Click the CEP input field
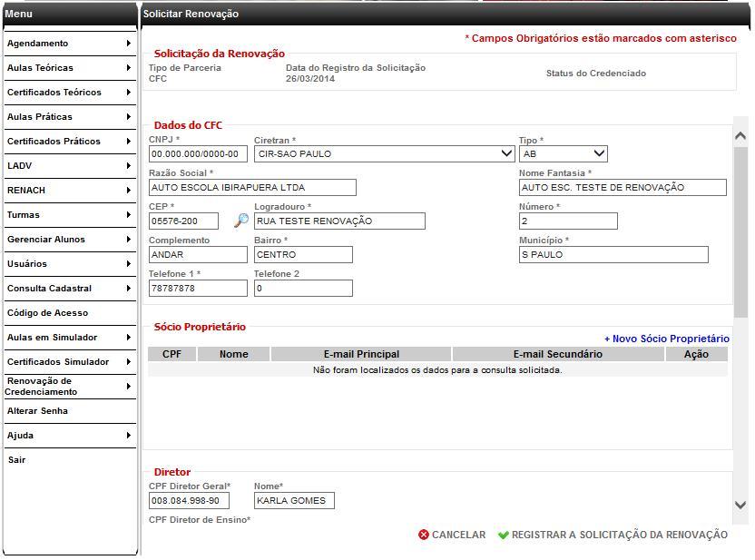Screen dimensions: 755x560 click(183, 221)
